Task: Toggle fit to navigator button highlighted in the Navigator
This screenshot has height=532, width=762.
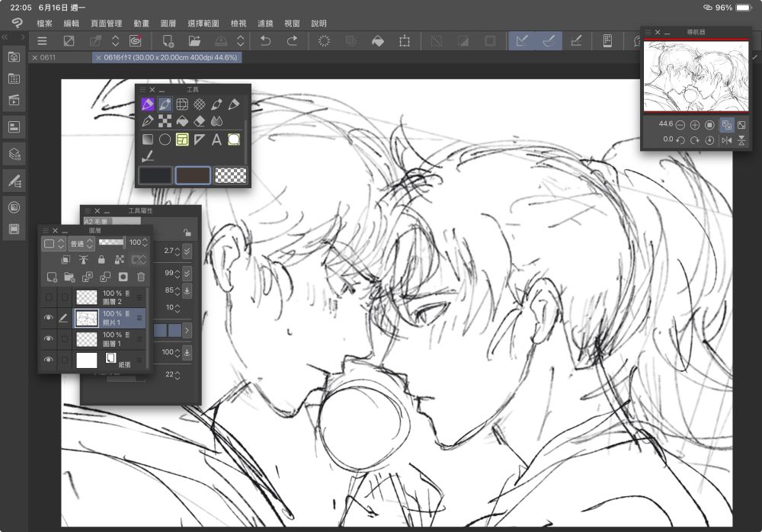Action: [726, 125]
